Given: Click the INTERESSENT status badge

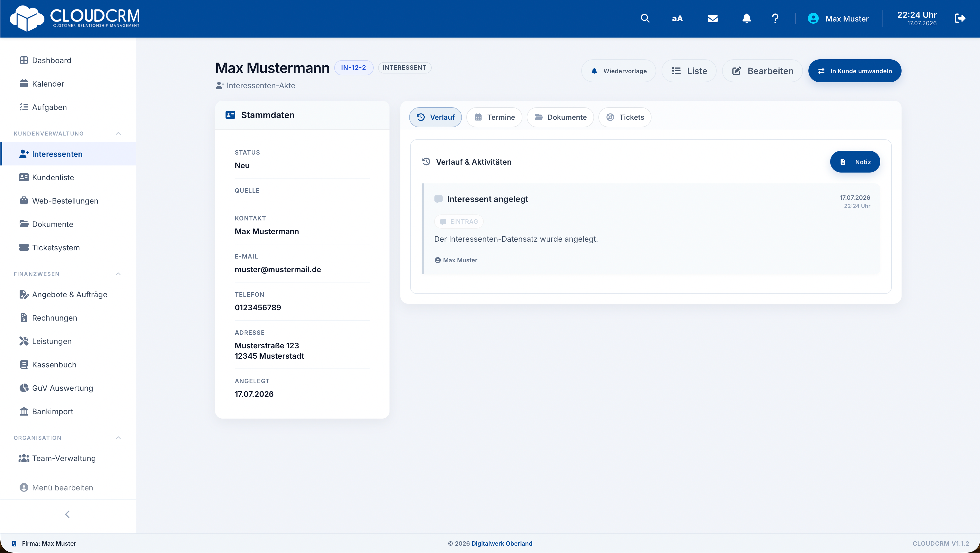Looking at the screenshot, I should [404, 68].
